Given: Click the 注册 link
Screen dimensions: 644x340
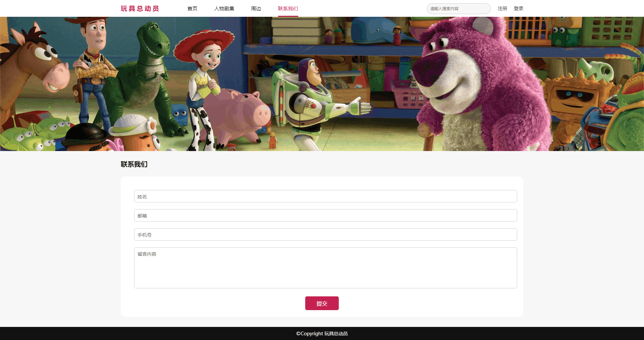Looking at the screenshot, I should [x=502, y=8].
